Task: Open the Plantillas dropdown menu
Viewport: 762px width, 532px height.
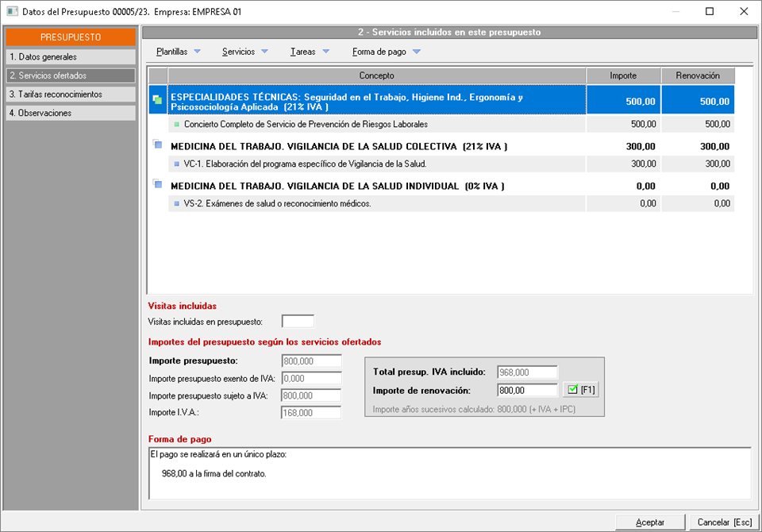Action: 179,52
